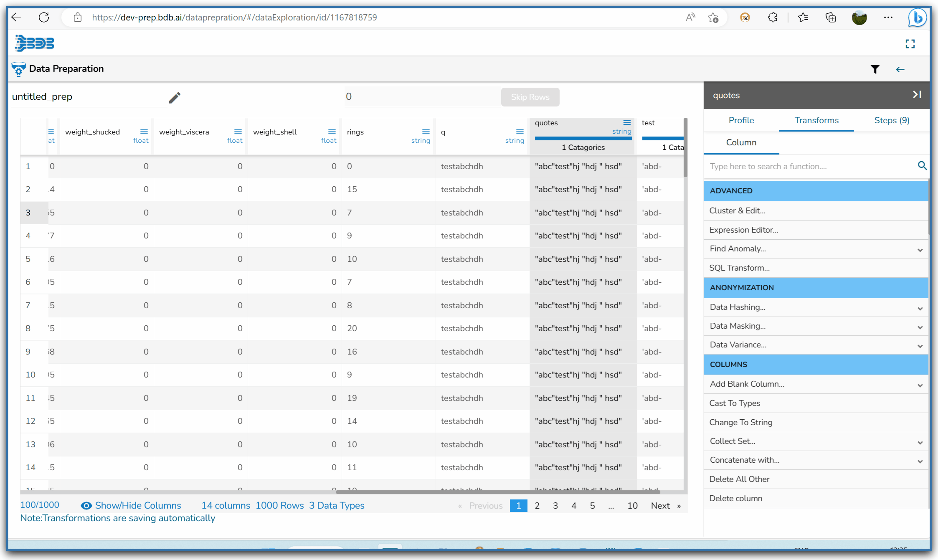Screen dimensions: 938x560
Task: Open the quotes column menu icon
Action: click(627, 122)
